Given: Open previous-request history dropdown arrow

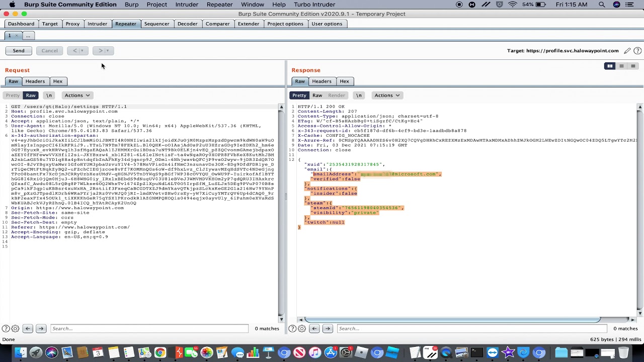Looking at the screenshot, I should coord(82,51).
